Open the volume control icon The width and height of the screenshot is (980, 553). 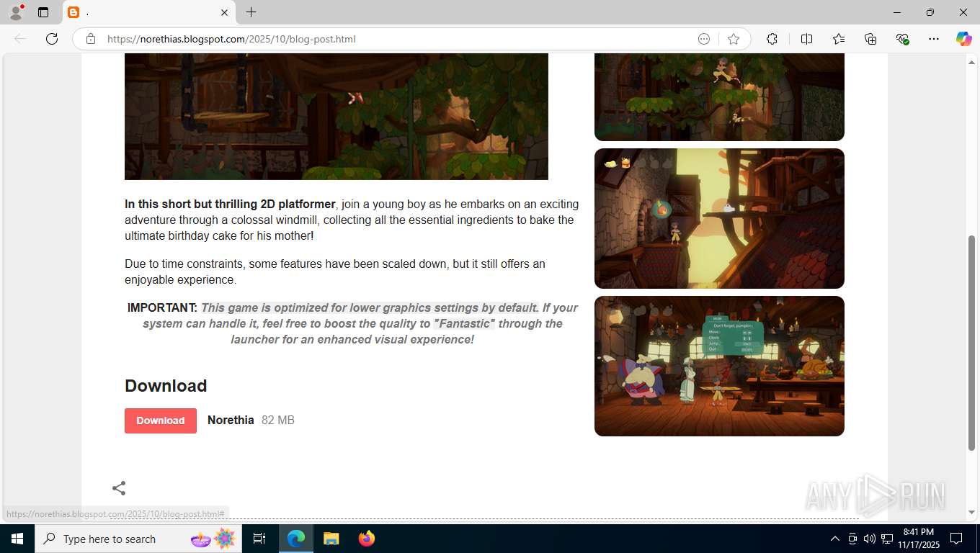tap(869, 539)
